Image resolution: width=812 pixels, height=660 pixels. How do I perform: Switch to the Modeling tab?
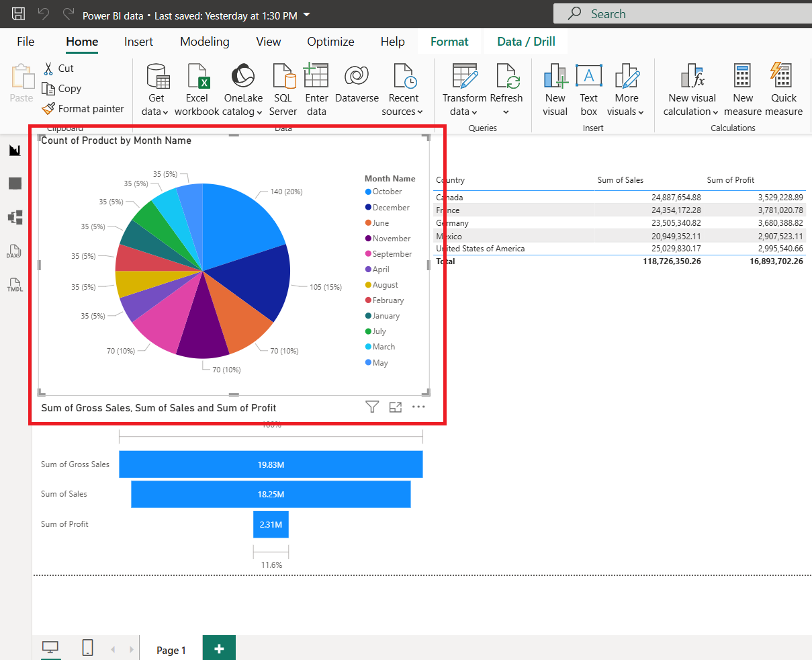click(205, 42)
